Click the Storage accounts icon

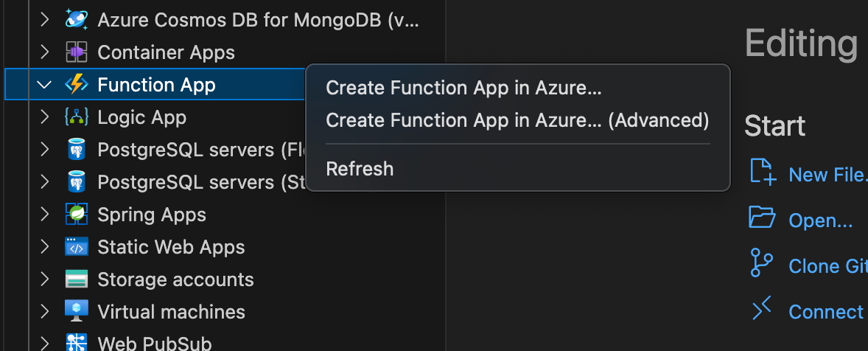click(x=77, y=279)
